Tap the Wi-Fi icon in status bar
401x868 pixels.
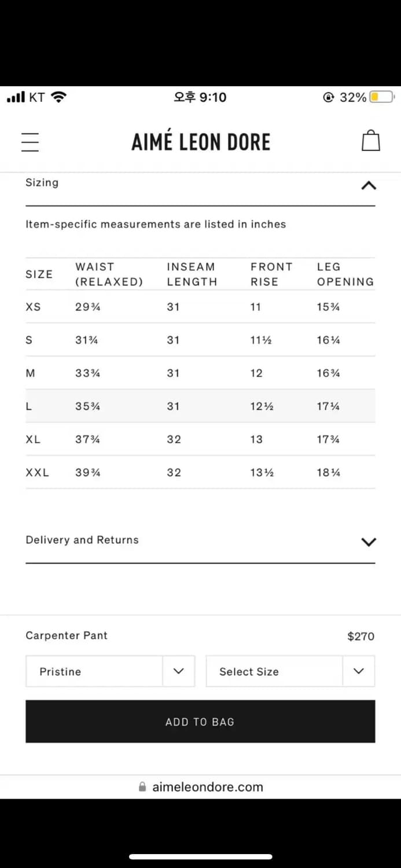(58, 97)
